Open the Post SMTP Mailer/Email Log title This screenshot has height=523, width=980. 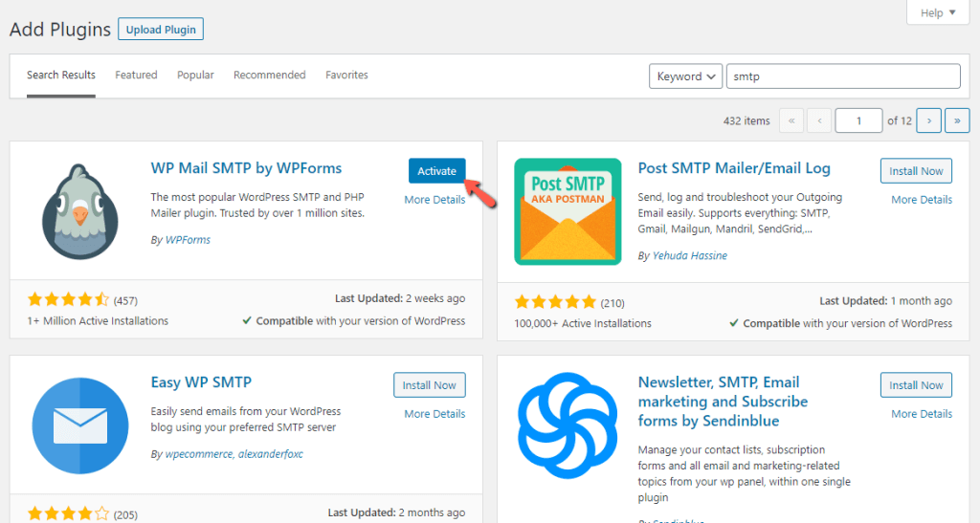pos(734,168)
